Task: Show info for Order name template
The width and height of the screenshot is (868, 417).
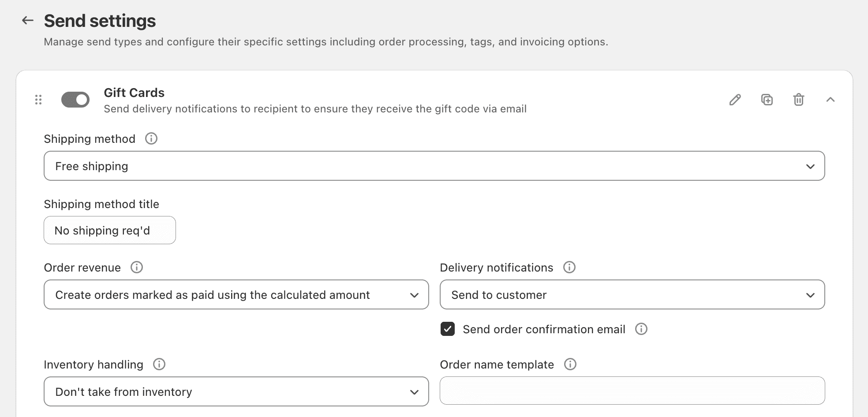Action: [x=570, y=365]
